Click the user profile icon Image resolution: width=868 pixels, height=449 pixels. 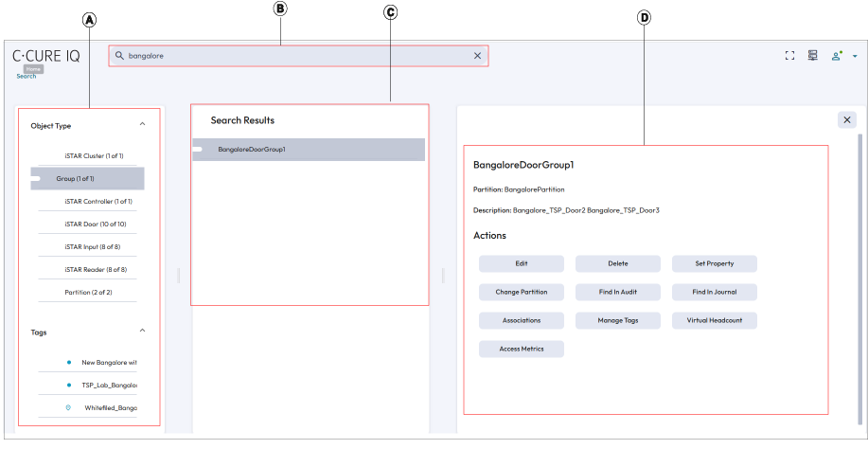[837, 56]
